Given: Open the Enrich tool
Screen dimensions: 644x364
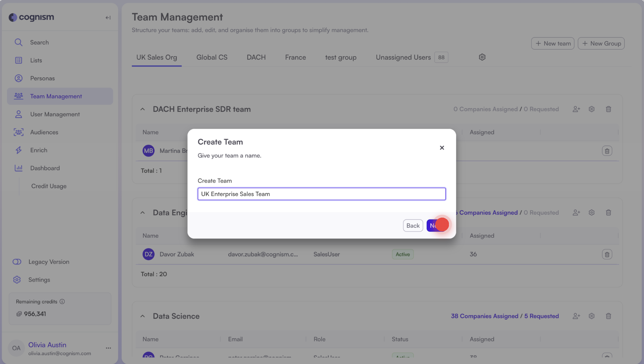Looking at the screenshot, I should pyautogui.click(x=39, y=150).
